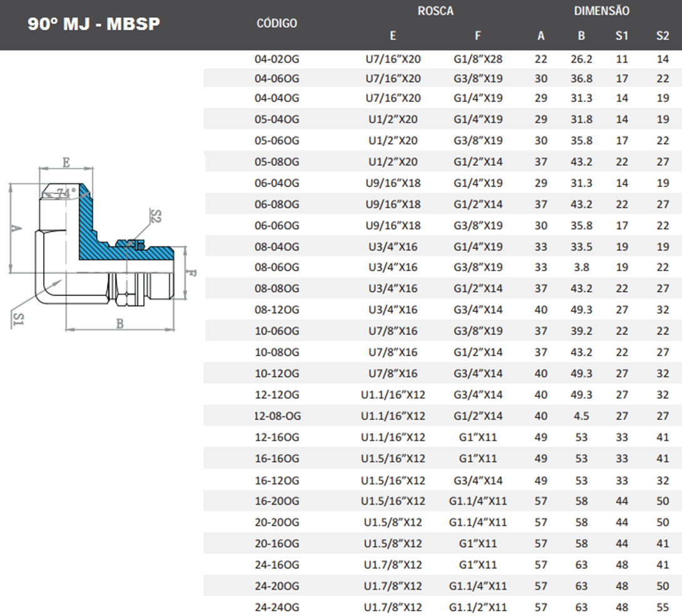The image size is (682, 616).
Task: Select the code 04-02OG cell
Action: pos(277,59)
